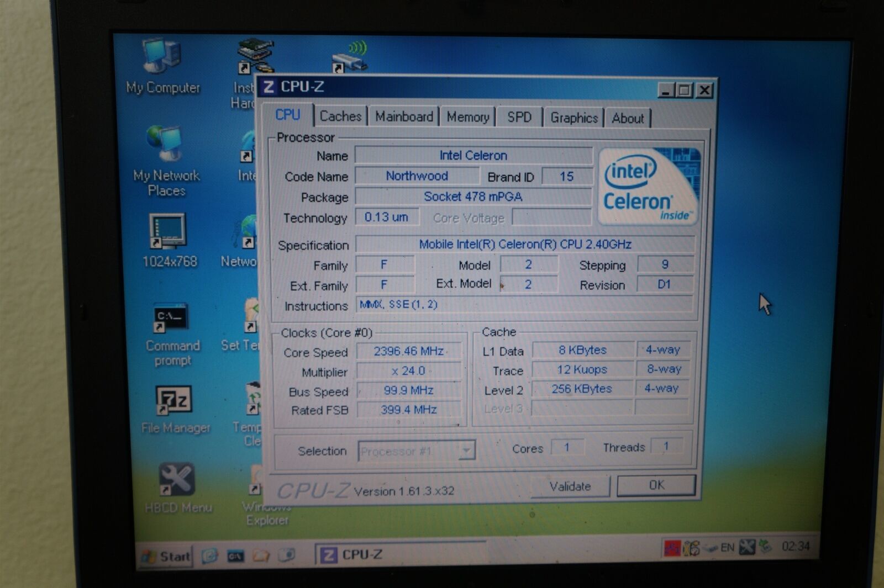Click the Brand ID value 15
Image resolution: width=884 pixels, height=588 pixels.
point(567,176)
